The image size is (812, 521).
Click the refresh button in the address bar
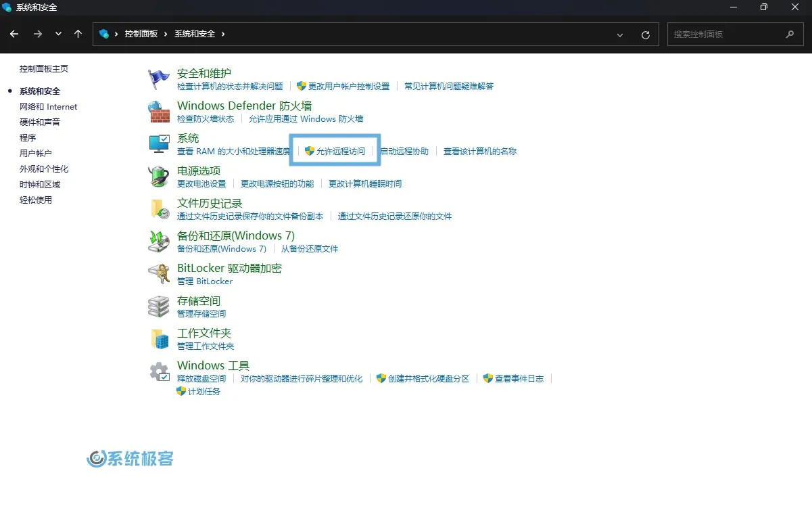[646, 34]
